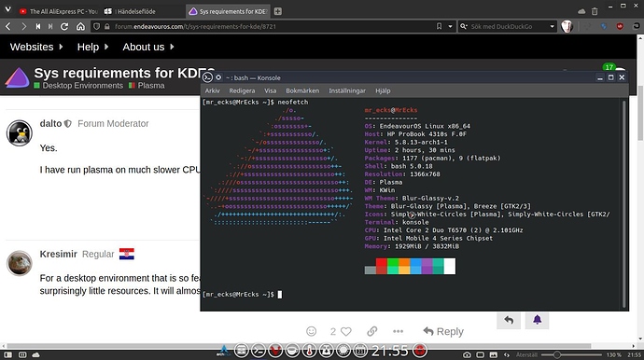Viewport: 644px width, 360px height.
Task: Focus the DuckDuckGo search field
Action: pyautogui.click(x=508, y=26)
